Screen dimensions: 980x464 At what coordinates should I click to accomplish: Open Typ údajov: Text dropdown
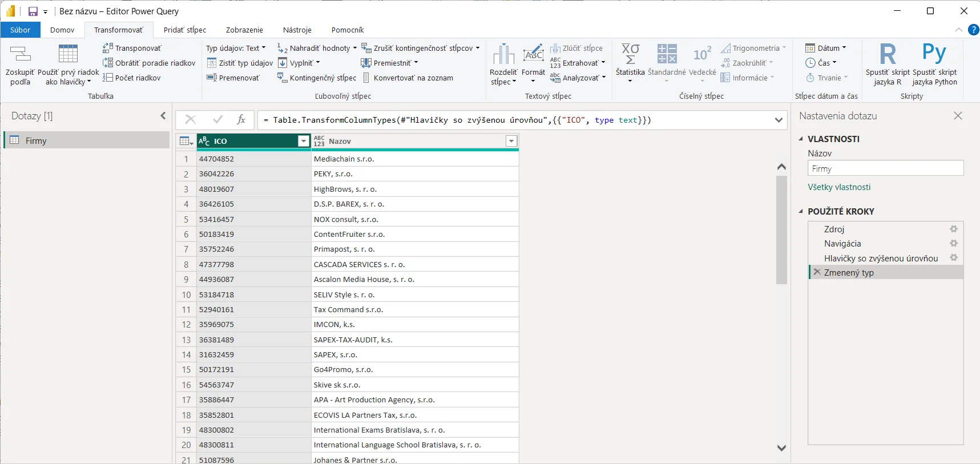236,48
